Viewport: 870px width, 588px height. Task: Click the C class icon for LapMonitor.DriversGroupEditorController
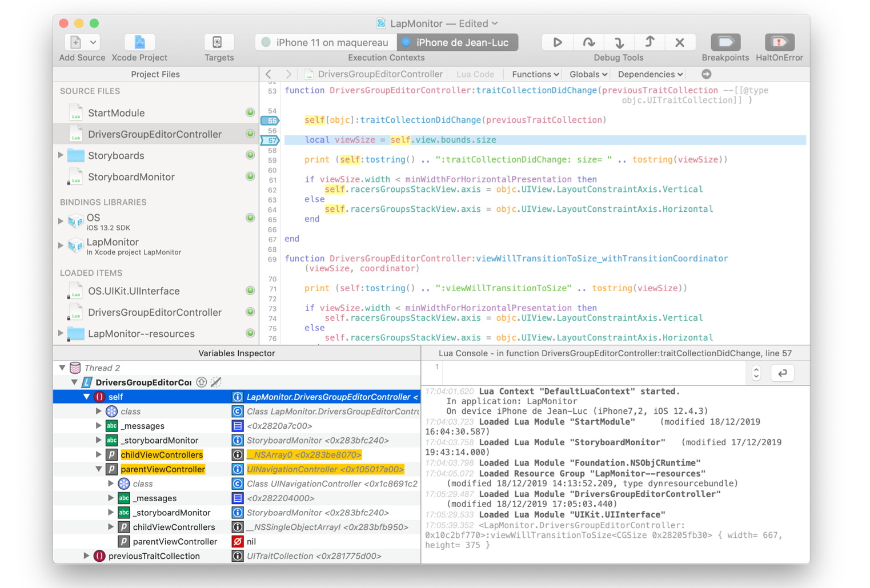(x=238, y=411)
